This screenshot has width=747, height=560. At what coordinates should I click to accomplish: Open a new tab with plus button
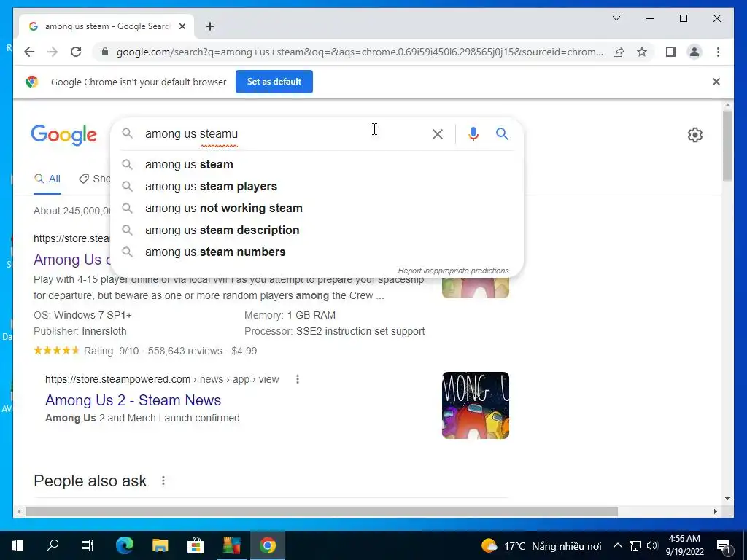pos(210,26)
